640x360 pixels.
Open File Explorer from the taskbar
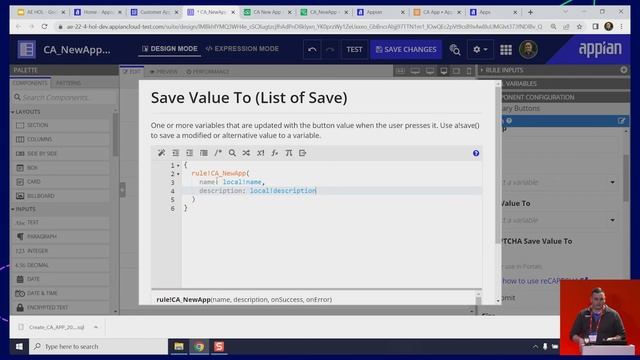179,347
